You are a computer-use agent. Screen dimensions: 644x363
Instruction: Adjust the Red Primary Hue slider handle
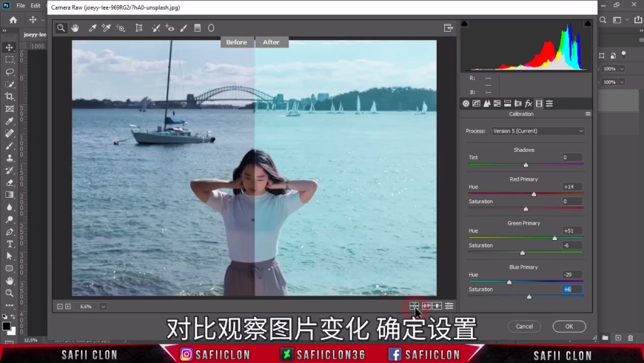coord(534,194)
